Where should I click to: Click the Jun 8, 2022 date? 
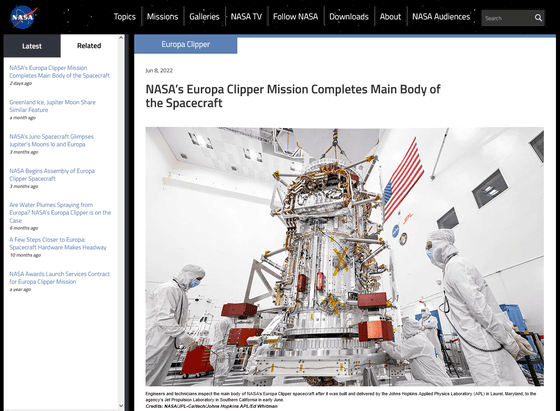point(159,71)
